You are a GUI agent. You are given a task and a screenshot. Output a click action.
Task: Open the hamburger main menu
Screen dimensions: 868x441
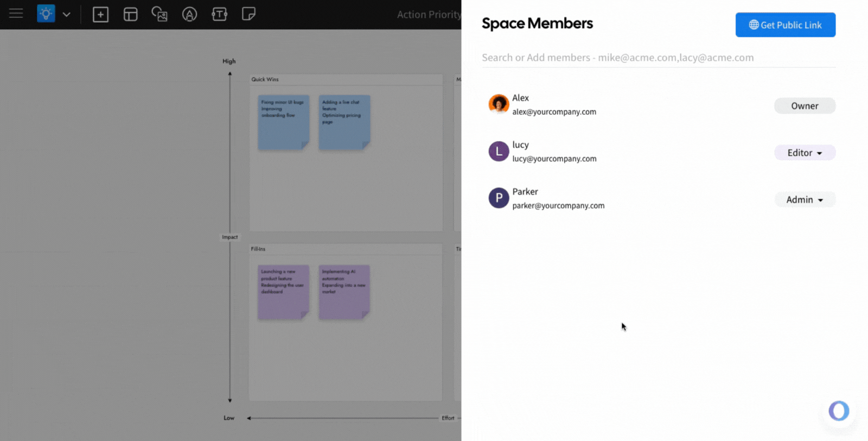(16, 14)
